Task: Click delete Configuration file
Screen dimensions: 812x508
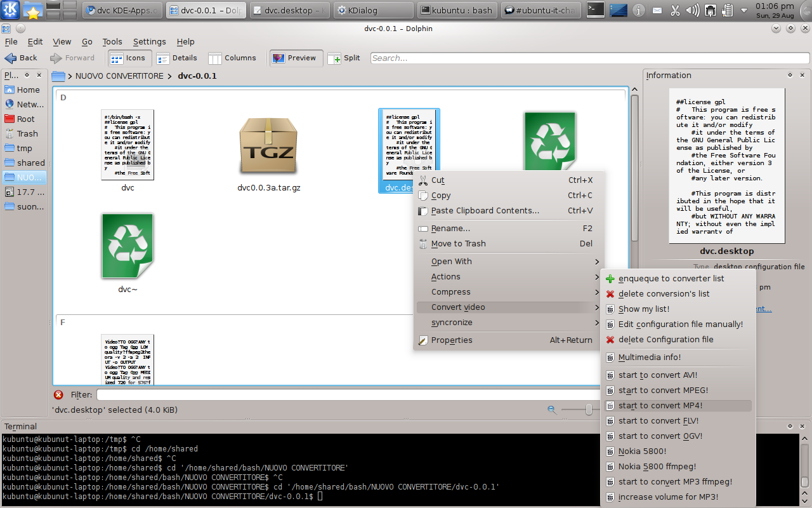Action: point(678,340)
